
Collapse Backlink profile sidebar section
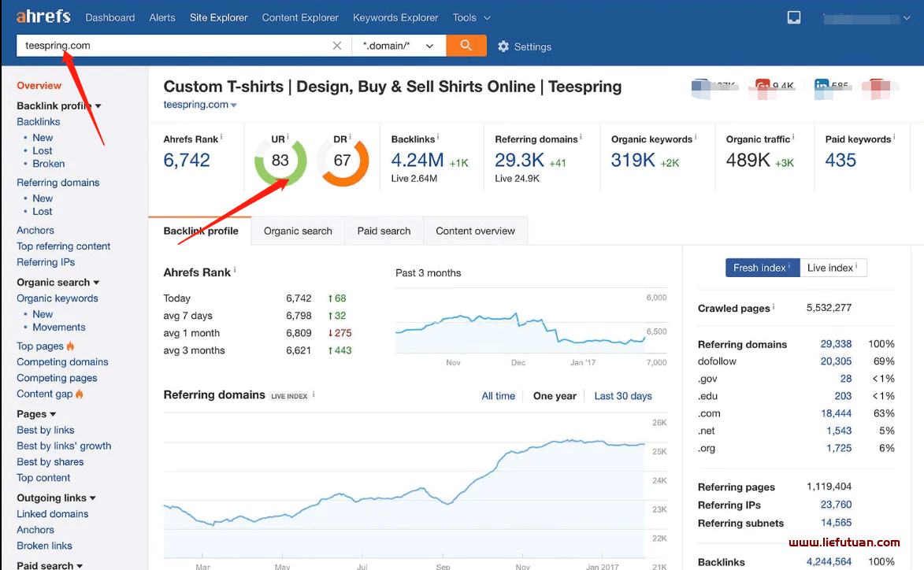click(98, 106)
